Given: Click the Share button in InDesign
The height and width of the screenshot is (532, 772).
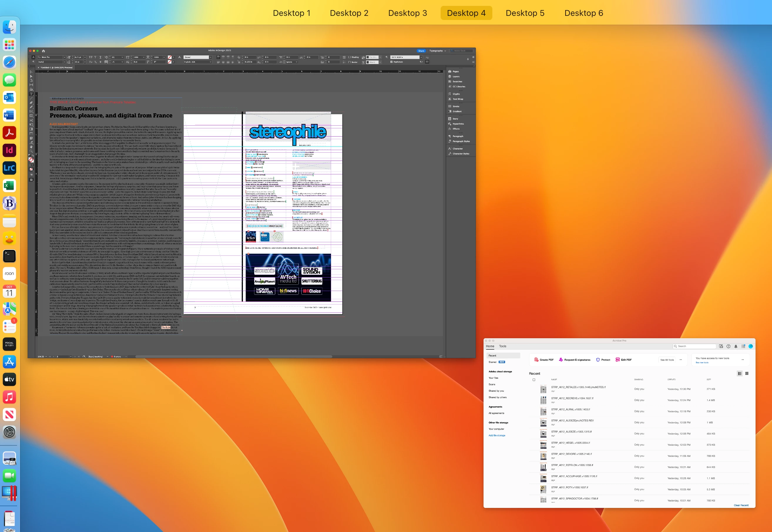Looking at the screenshot, I should point(421,51).
